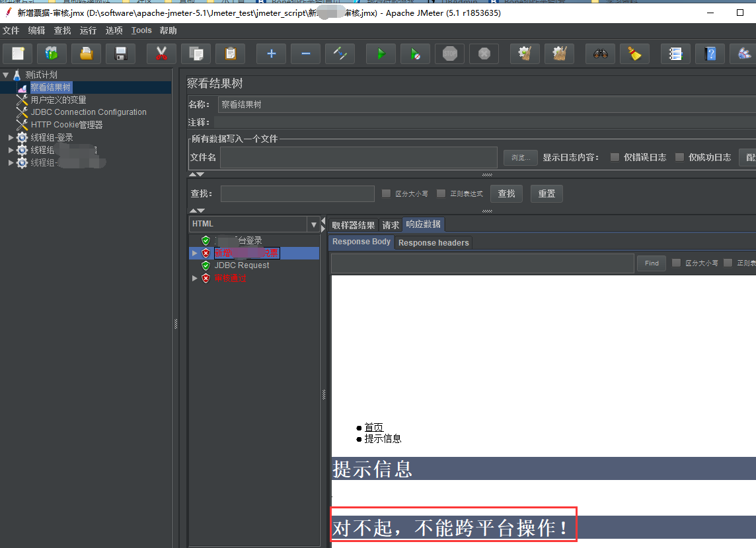Select HTTP Cookie管理器 tree item
Image resolution: width=756 pixels, height=548 pixels.
click(x=67, y=125)
